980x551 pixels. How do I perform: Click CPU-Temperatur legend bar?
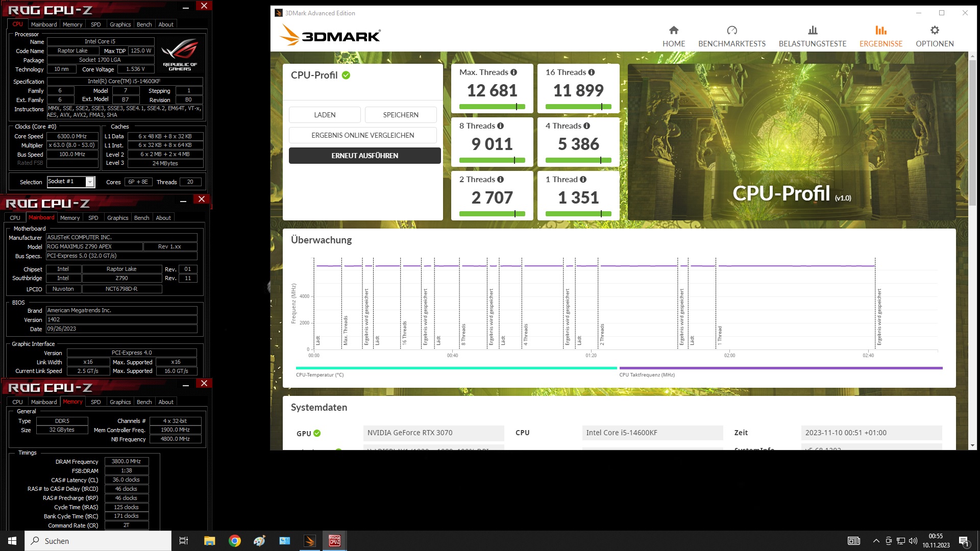456,368
